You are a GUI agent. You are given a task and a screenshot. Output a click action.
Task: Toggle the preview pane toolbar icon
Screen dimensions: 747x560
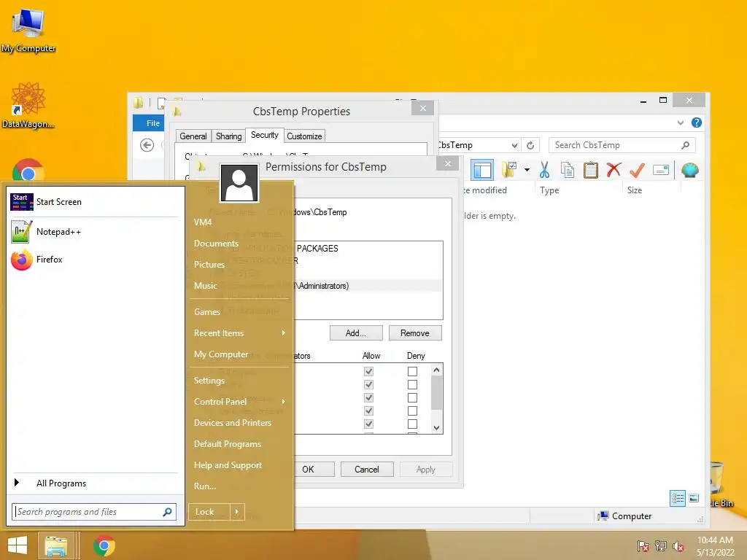click(482, 170)
